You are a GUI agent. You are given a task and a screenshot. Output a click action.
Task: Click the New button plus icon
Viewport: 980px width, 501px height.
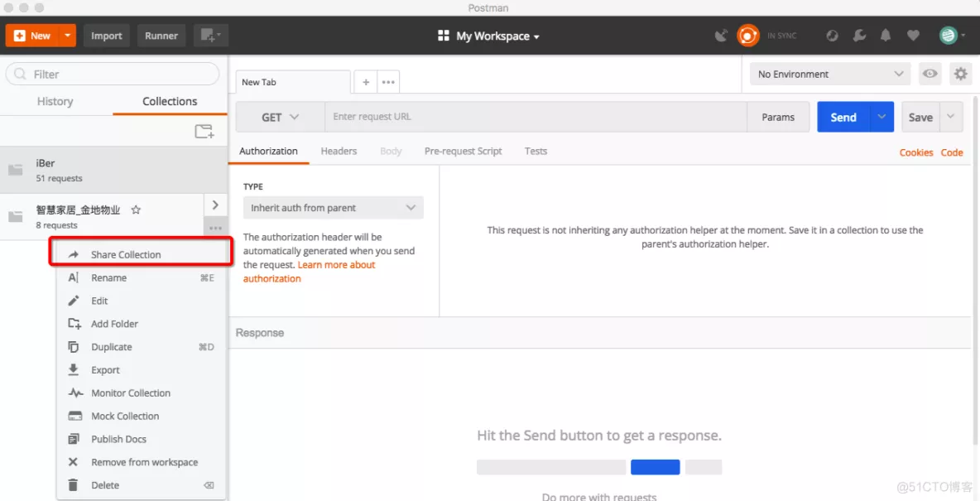[19, 36]
